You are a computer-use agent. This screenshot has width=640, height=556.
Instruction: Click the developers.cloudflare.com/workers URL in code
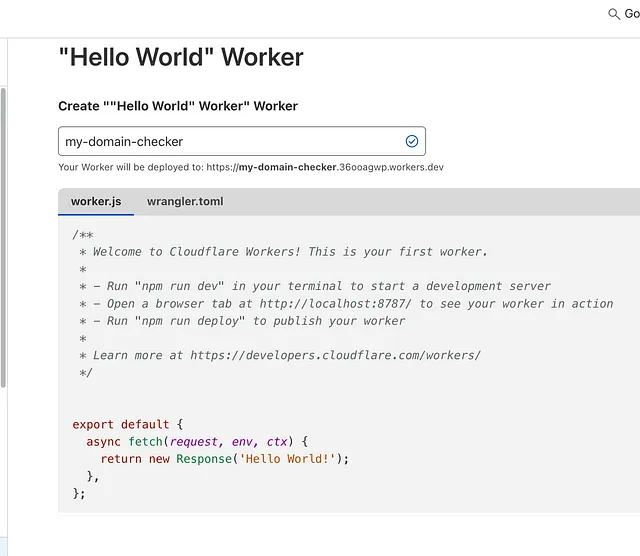click(x=336, y=355)
